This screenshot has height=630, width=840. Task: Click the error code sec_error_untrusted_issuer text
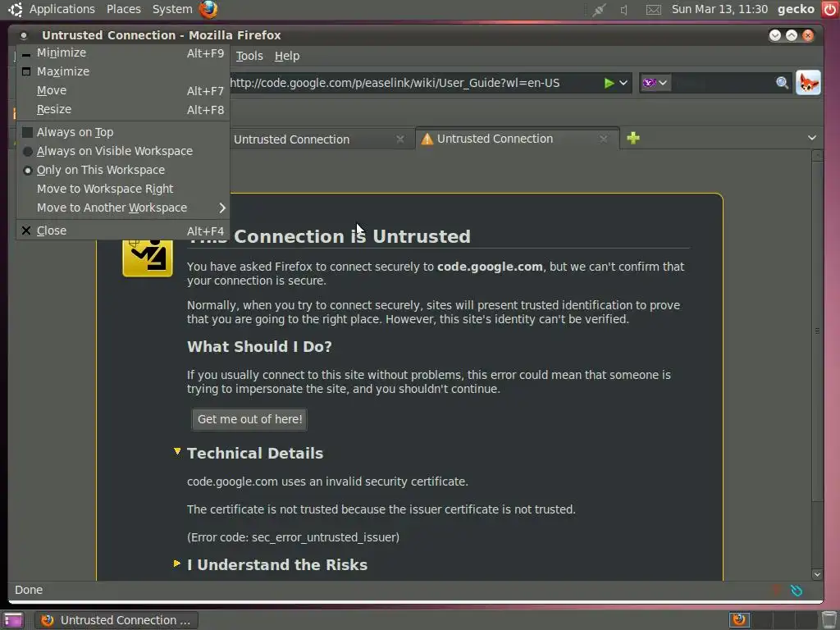[293, 537]
